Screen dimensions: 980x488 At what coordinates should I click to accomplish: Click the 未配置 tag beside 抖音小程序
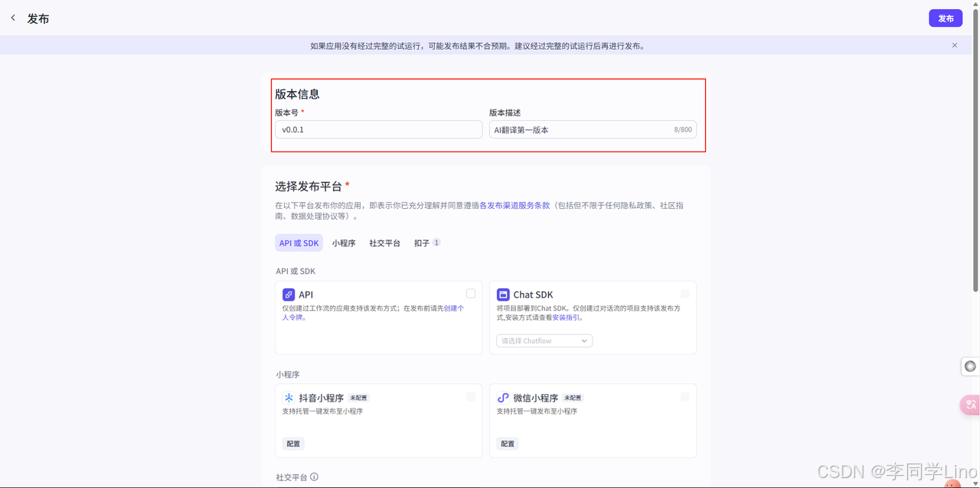pyautogui.click(x=358, y=398)
